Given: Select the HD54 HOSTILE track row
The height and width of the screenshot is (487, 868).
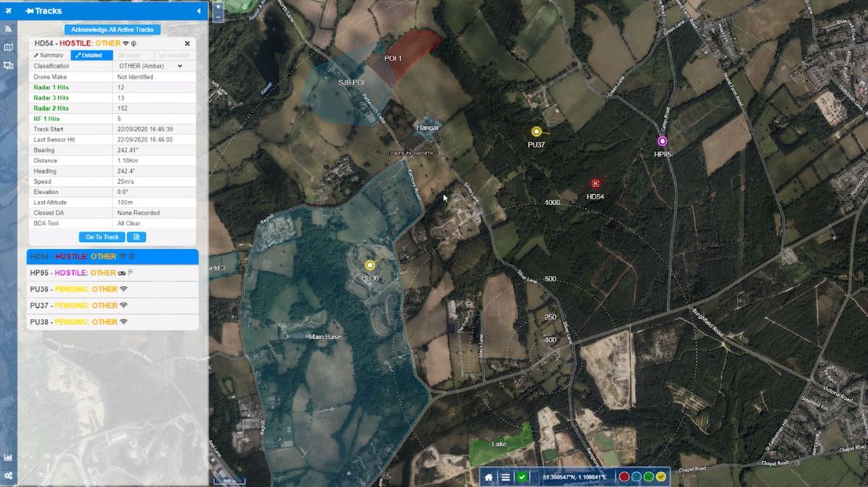Looking at the screenshot, I should 112,257.
